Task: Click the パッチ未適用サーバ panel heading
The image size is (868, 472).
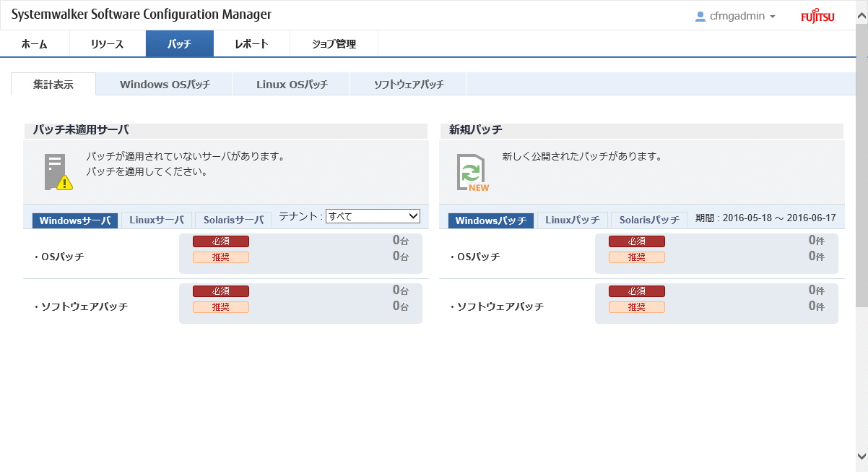Action: 81,130
